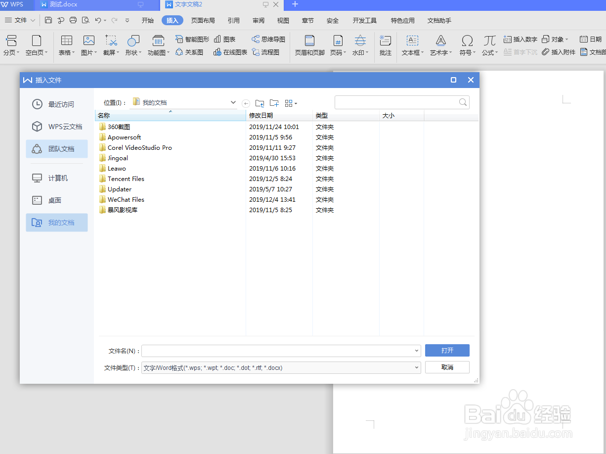Viewport: 606px width, 454px height.
Task: Expand the 位置 location dropdown
Action: (x=233, y=102)
